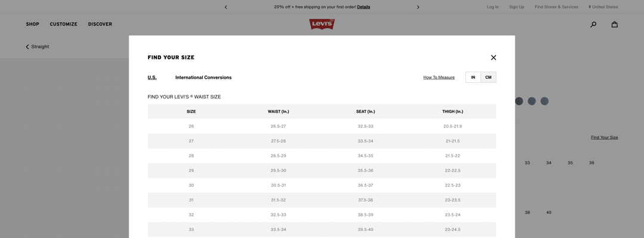Click Find Your Size link behind dialog
Viewport: 644px width, 238px height.
[604, 137]
